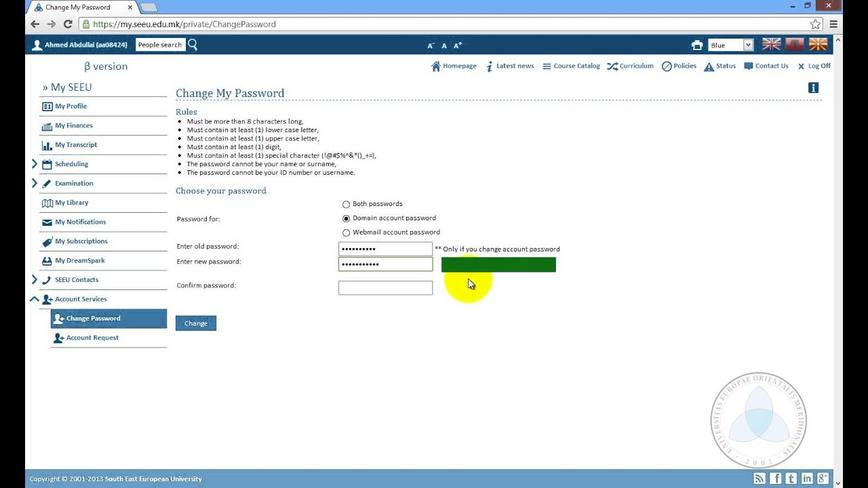
Task: Click the » My SEEU heading
Action: (67, 87)
